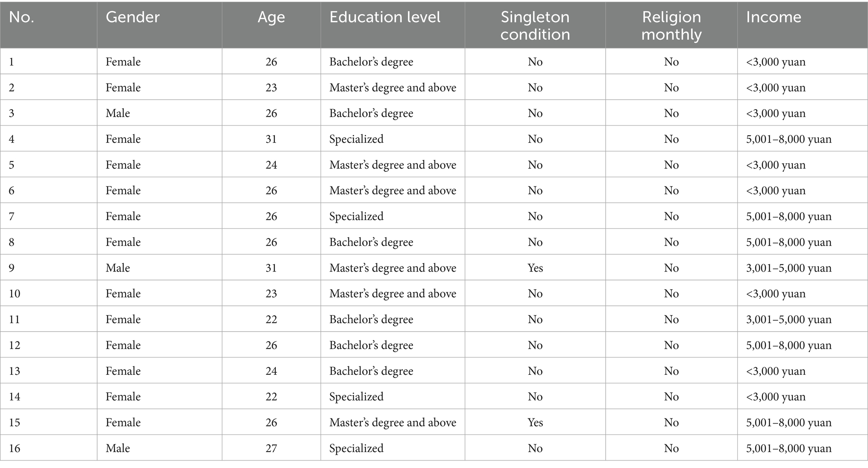
Task: Select the Education level column header
Action: point(385,17)
